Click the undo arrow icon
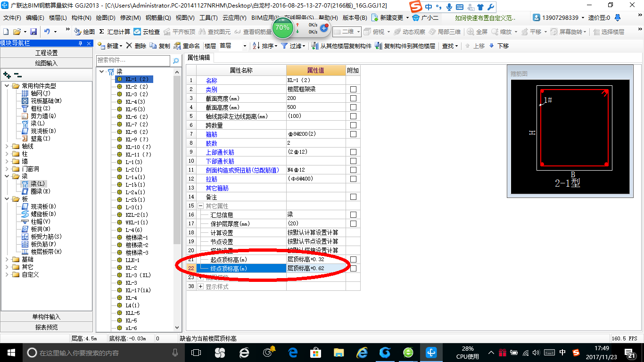 (x=47, y=32)
